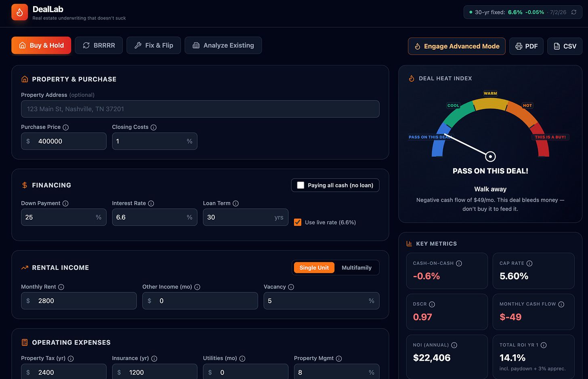Click the Key Metrics chart icon
Screen dimensions: 588x379
pos(409,244)
